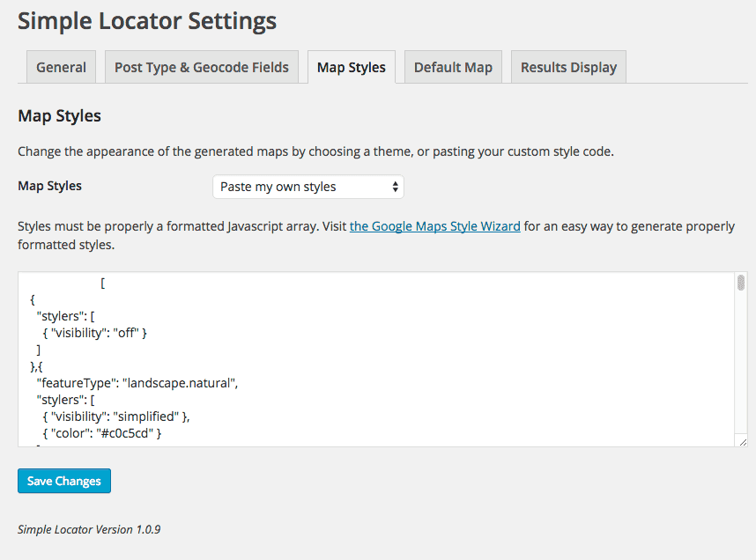This screenshot has height=560, width=756.
Task: Switch to the General tab
Action: [61, 67]
